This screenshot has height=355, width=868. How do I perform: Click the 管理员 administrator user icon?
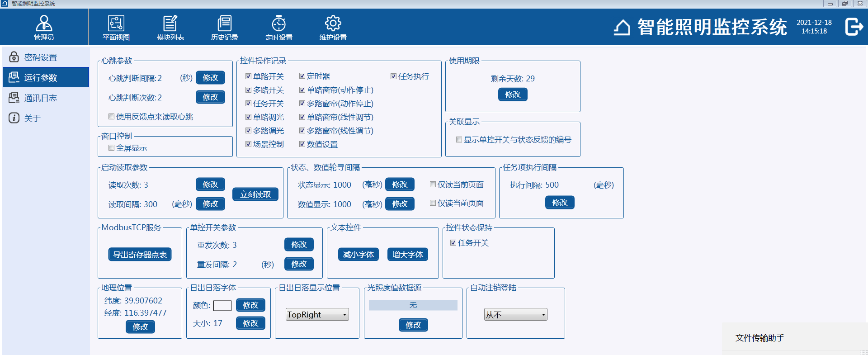point(44,27)
